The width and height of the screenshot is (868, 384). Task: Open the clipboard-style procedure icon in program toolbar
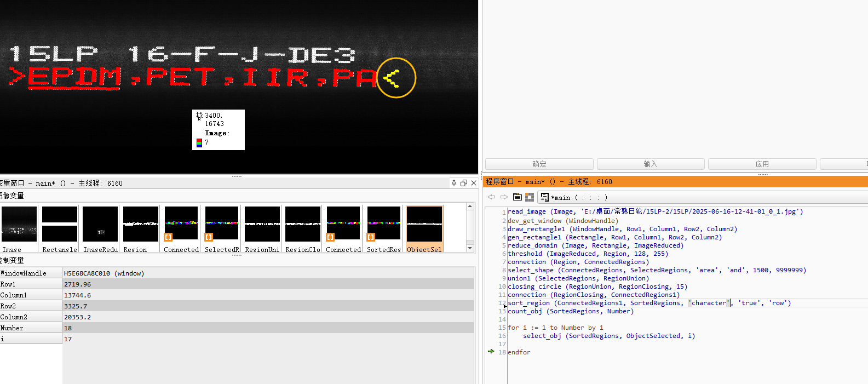[x=518, y=197]
